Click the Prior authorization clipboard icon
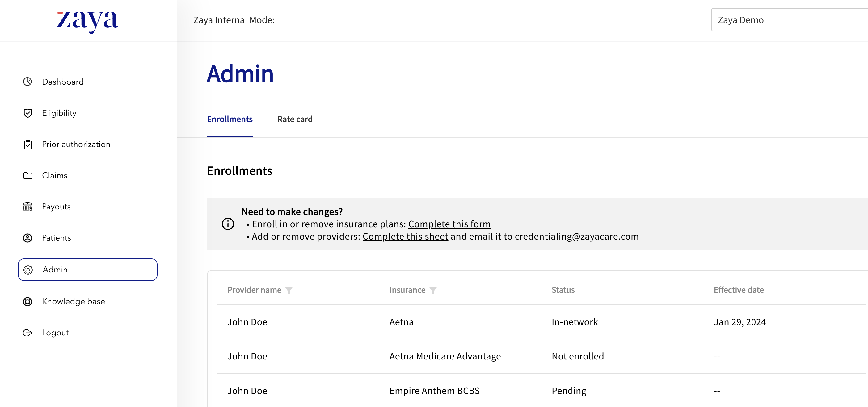This screenshot has height=407, width=868. coord(27,144)
